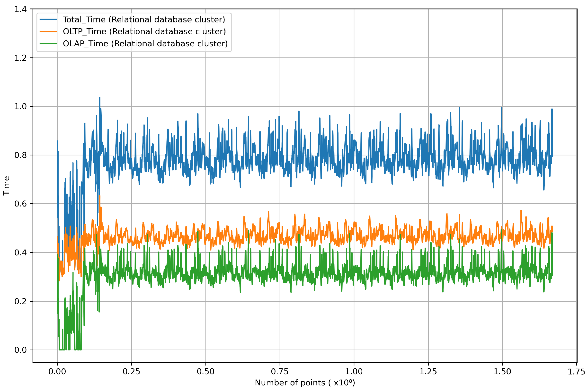
Task: Click the 0.6 y-axis tick label
Action: tap(20, 204)
